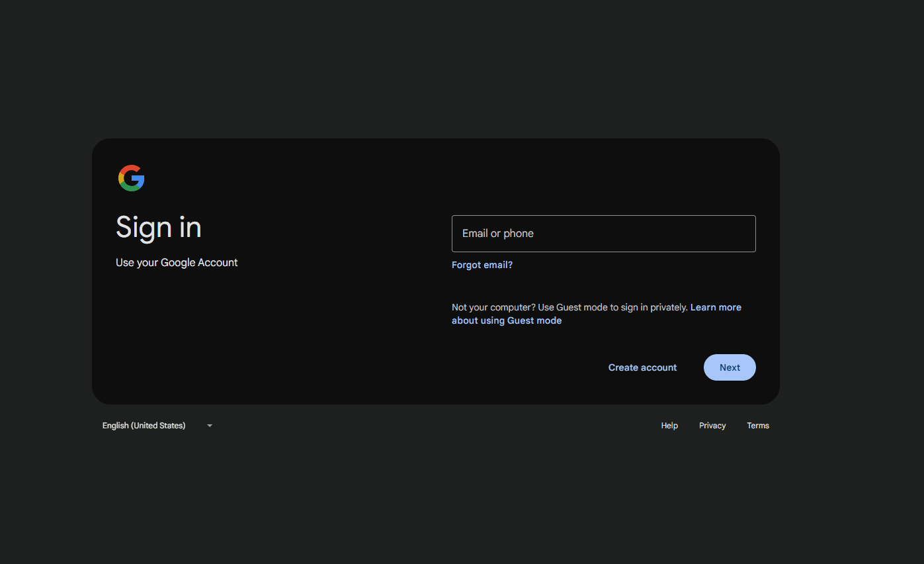The image size is (924, 564).
Task: Click the "Use Guest mode to sign in privately" text
Action: (x=612, y=307)
